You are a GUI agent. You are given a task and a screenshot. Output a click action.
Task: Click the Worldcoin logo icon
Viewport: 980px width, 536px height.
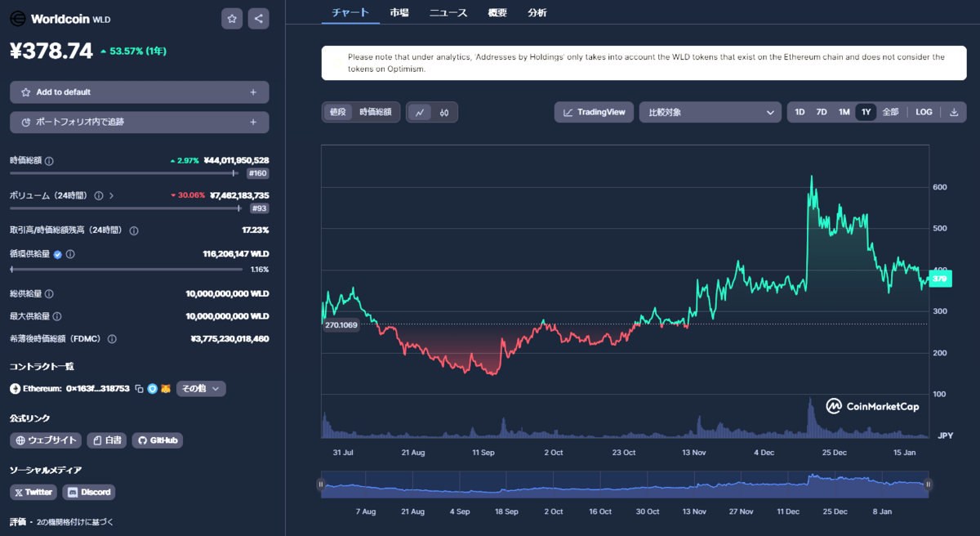pyautogui.click(x=17, y=18)
